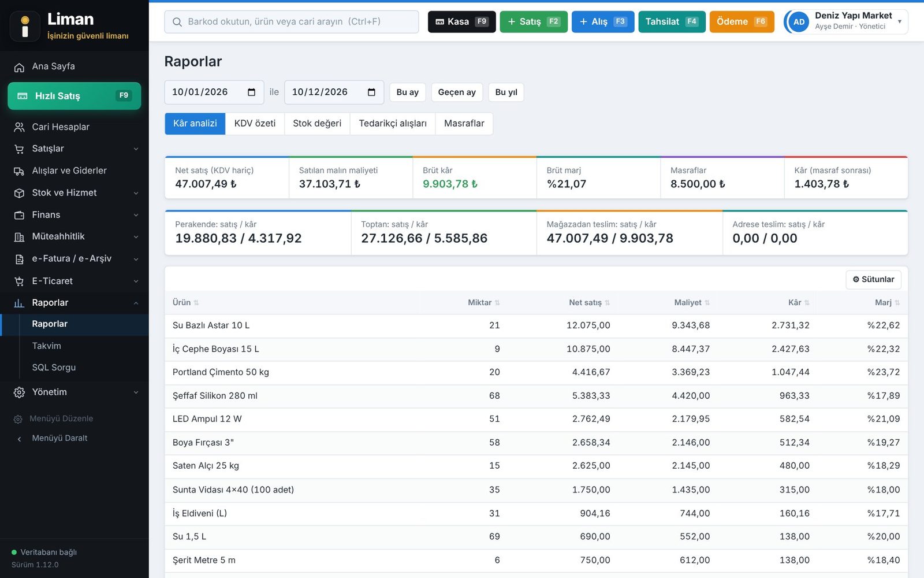Image resolution: width=924 pixels, height=578 pixels.
Task: Click the Geçen ay button
Action: 457,92
